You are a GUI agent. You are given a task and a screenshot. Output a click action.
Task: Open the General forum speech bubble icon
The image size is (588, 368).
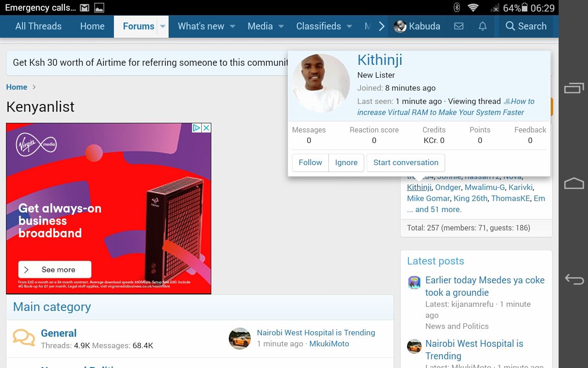click(x=23, y=338)
